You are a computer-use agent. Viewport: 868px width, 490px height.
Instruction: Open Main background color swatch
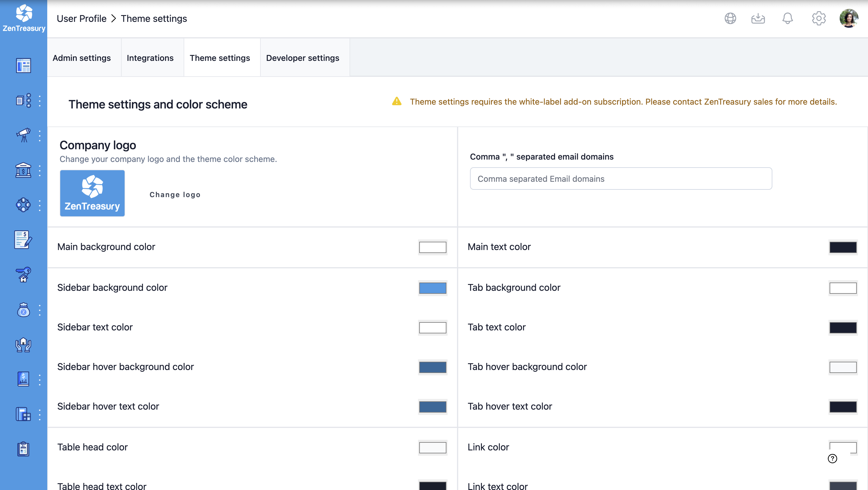click(433, 247)
